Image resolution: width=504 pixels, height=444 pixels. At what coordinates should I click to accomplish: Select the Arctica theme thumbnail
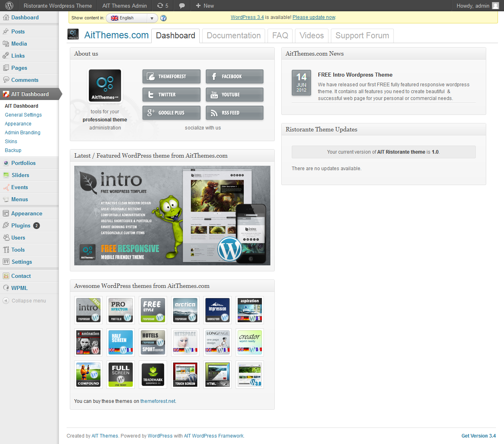pos(185,310)
